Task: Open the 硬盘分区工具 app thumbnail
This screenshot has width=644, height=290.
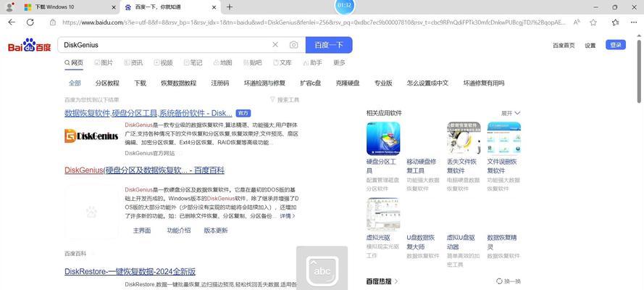Action: tap(382, 138)
